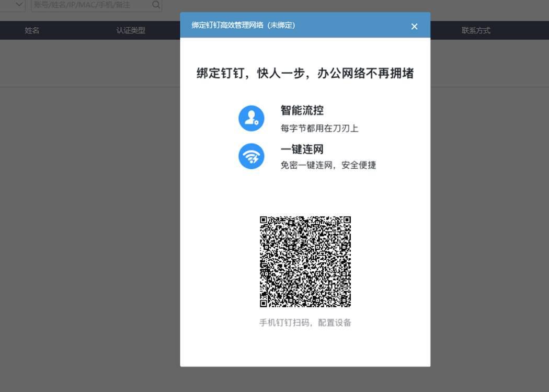This screenshot has height=392, width=549.
Task: Select the 一键连网 one-click network Wi-Fi icon
Action: click(251, 156)
